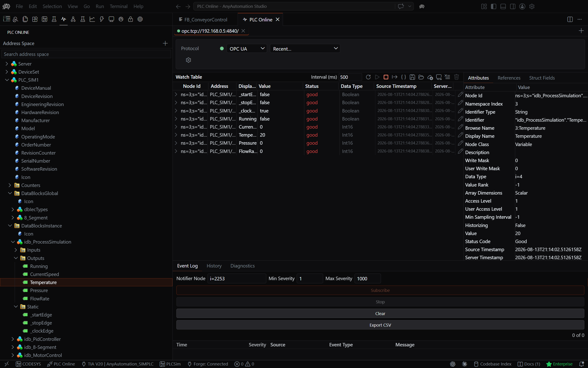Open notifications bell in status bar
Viewport: 588px width, 368px height.
(x=581, y=364)
